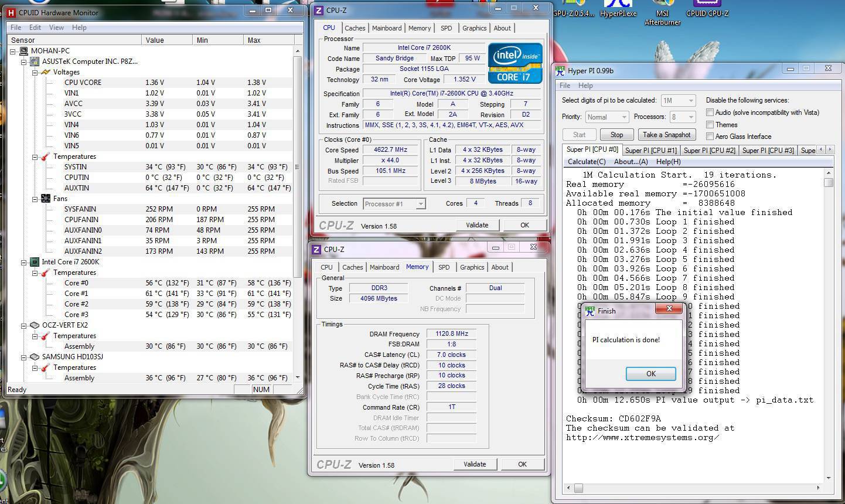Click the Hardware Monitor title bar icon

click(11, 12)
